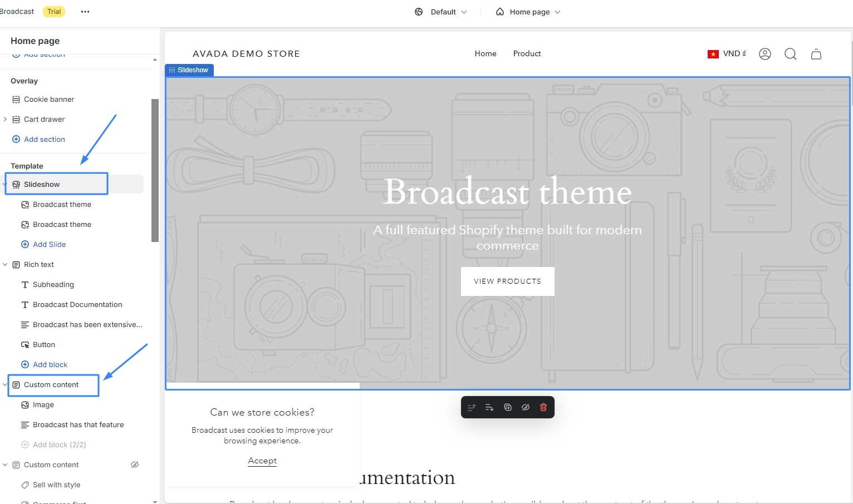853x504 pixels.
Task: Click the Trial badge
Action: tap(54, 12)
